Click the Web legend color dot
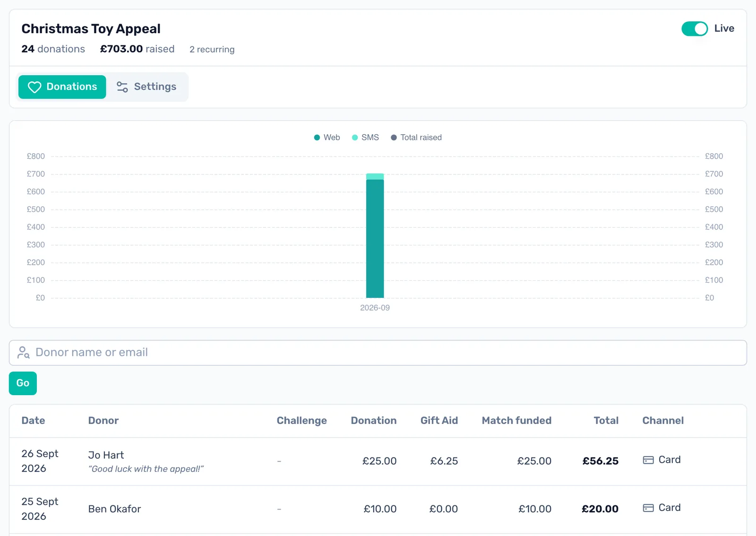Image resolution: width=756 pixels, height=536 pixels. (317, 138)
